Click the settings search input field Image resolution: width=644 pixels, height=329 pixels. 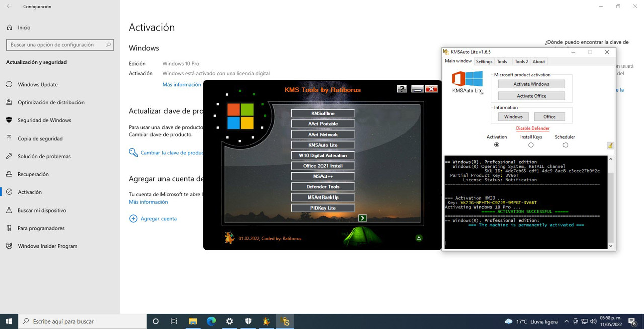click(x=60, y=45)
